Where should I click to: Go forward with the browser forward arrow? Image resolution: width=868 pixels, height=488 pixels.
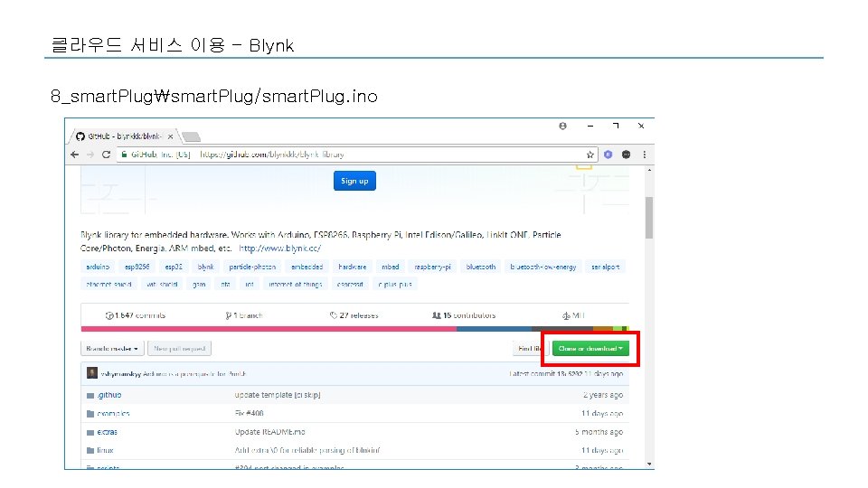tap(90, 155)
